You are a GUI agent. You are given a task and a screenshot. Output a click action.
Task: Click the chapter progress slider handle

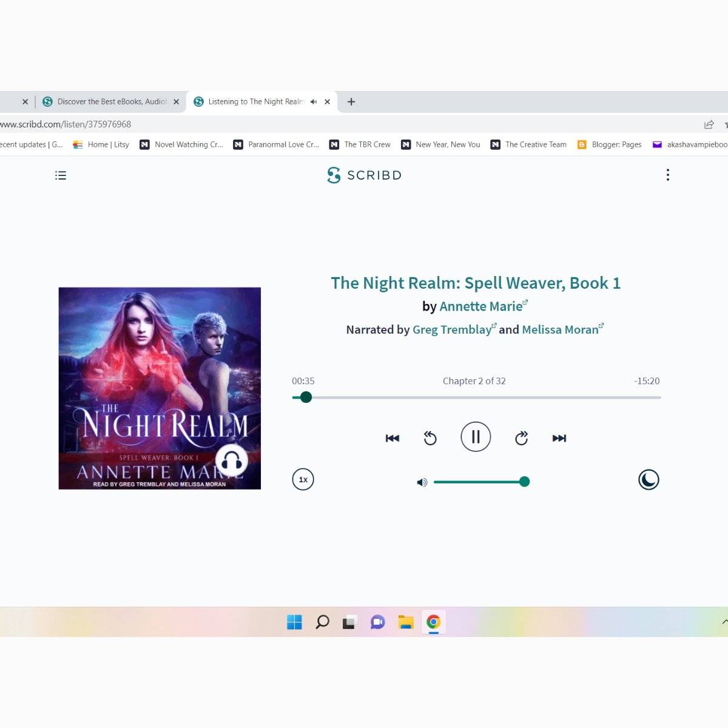pyautogui.click(x=306, y=397)
